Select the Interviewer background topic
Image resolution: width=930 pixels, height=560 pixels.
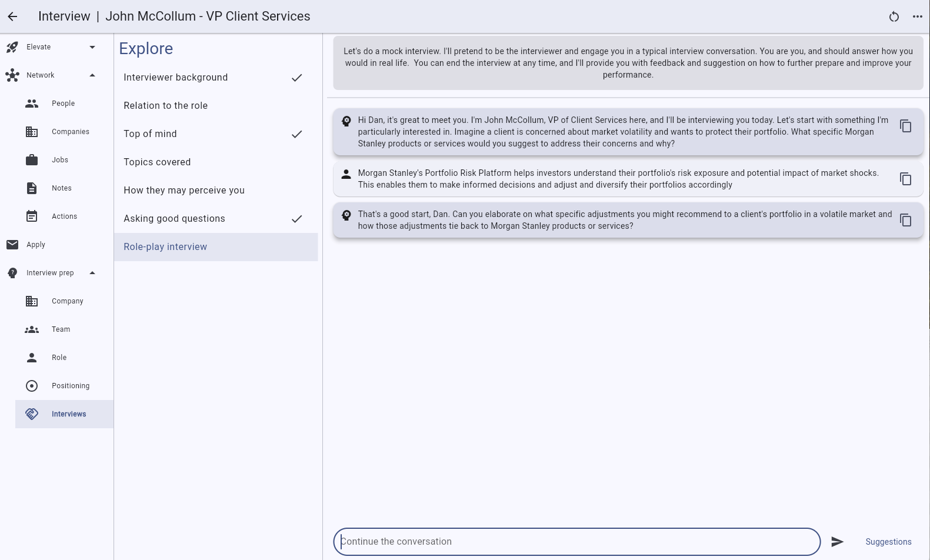click(x=175, y=78)
